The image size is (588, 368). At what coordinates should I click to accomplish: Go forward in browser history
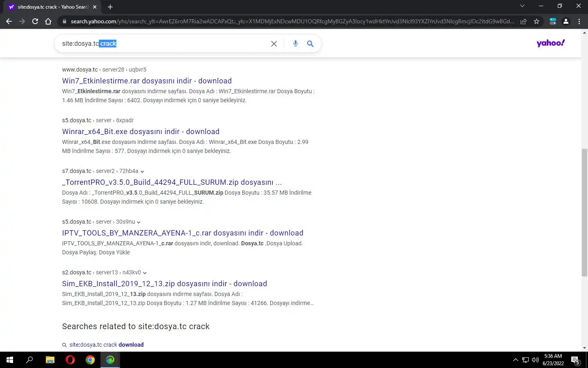click(x=22, y=21)
